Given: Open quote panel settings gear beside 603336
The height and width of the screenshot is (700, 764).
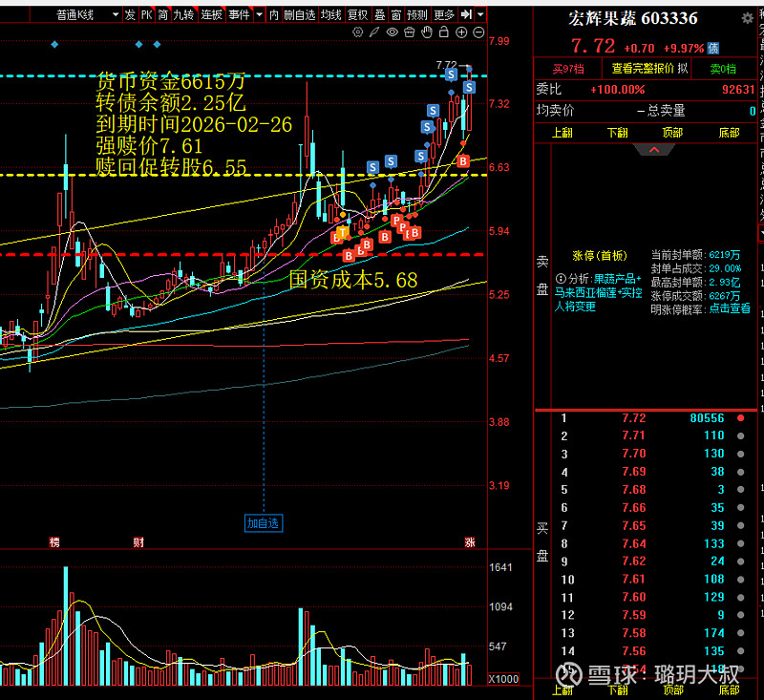Looking at the screenshot, I should click(x=747, y=18).
